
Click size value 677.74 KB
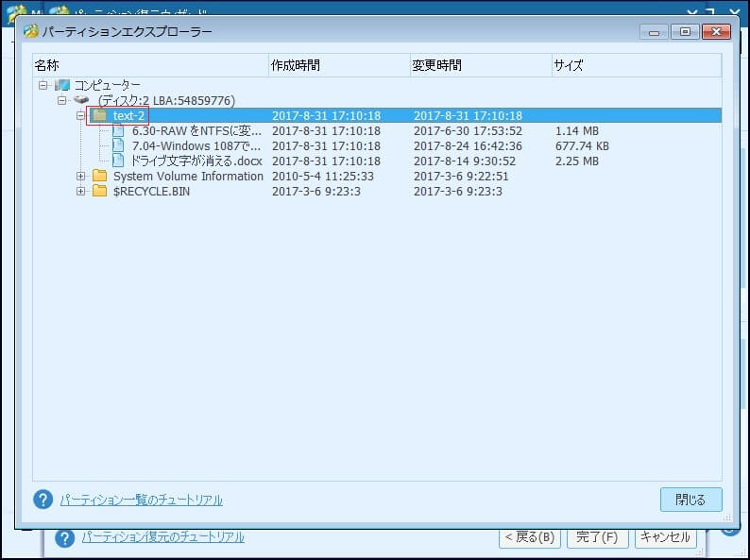582,145
